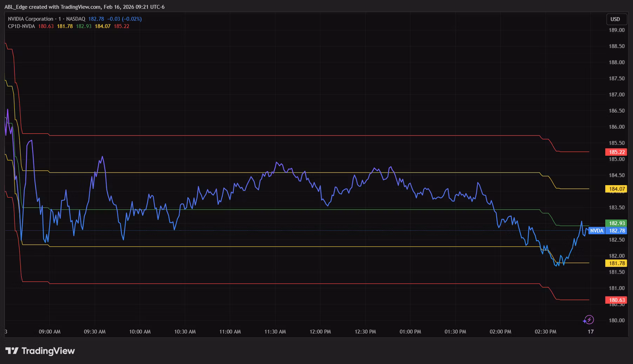This screenshot has width=633, height=364.
Task: Click the 09:00 AM time axis label
Action: (49, 332)
